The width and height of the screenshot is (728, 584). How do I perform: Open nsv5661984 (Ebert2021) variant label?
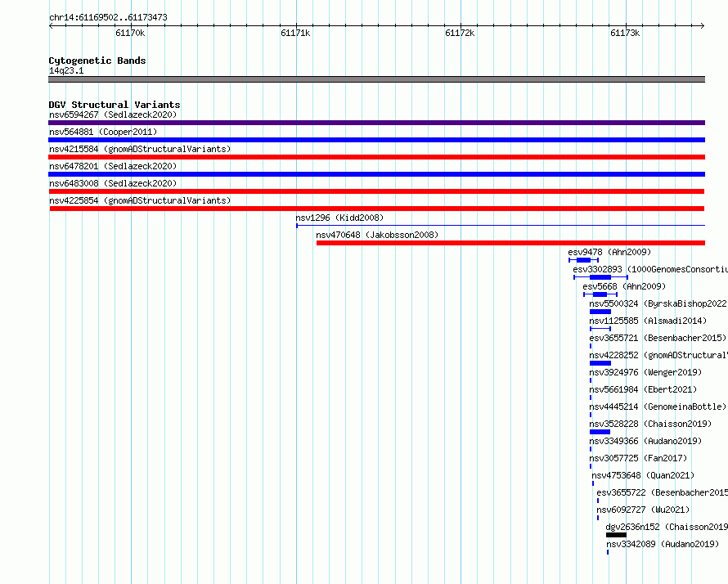(643, 389)
